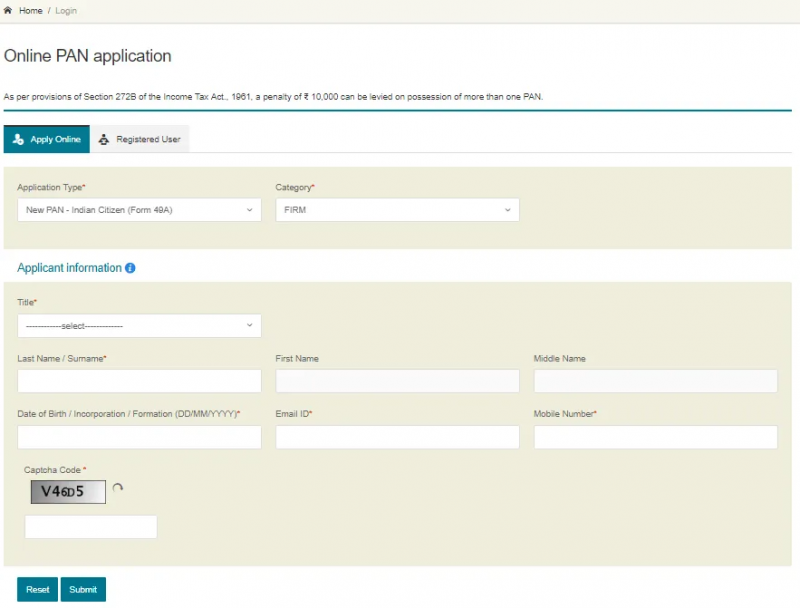Open the Title select dropdown
The height and width of the screenshot is (608, 800).
(x=139, y=325)
